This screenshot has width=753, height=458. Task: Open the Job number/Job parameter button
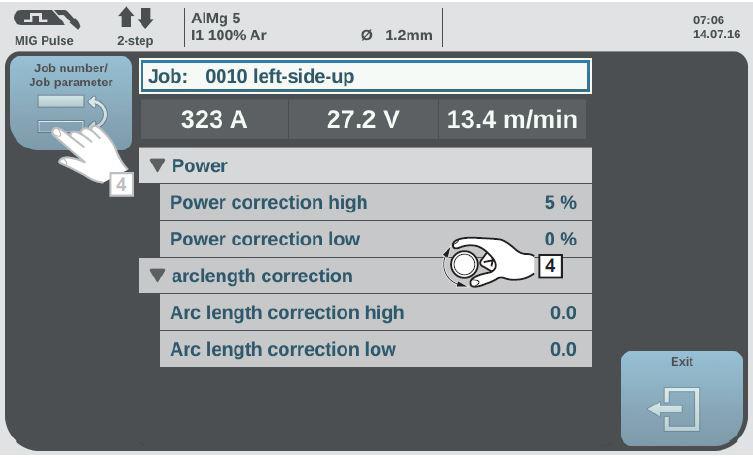pyautogui.click(x=71, y=103)
